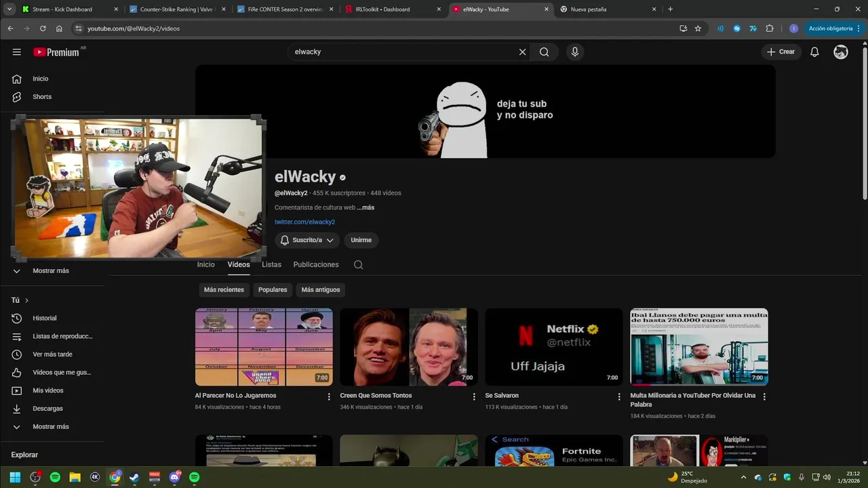Run search with the magnifier button
Screen dimensions: 868x488
[544, 52]
